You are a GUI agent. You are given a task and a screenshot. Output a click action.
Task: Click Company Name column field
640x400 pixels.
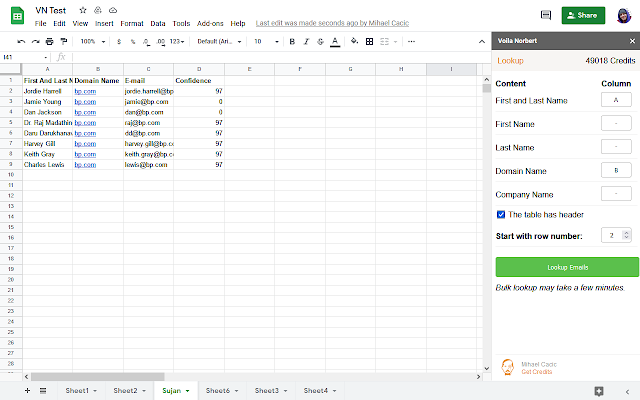tap(616, 194)
